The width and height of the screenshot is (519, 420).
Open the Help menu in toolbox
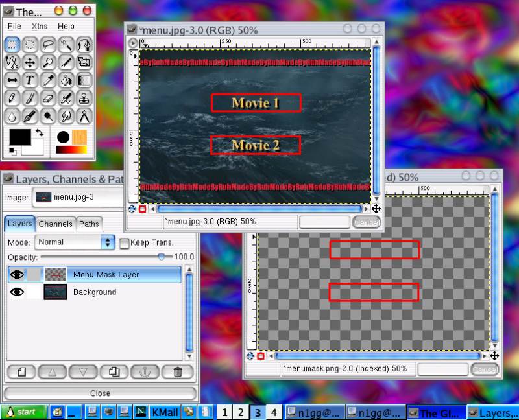[x=66, y=26]
